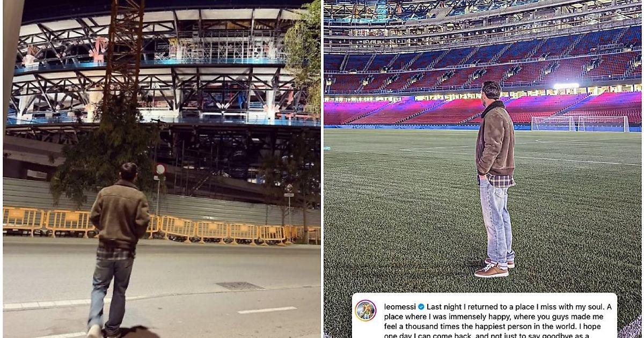The height and width of the screenshot is (338, 644).
Task: Open the right pitch-view stadium photo
Action: point(482,169)
